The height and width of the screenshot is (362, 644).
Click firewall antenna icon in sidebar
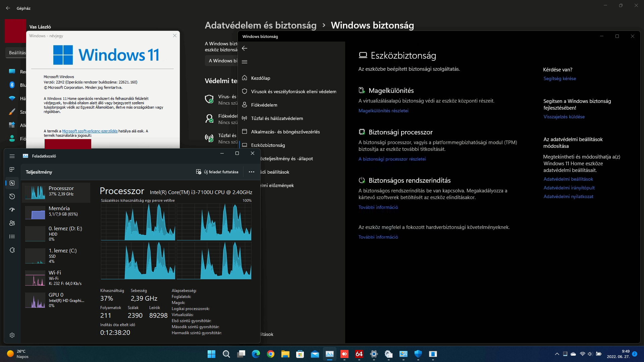pos(245,118)
